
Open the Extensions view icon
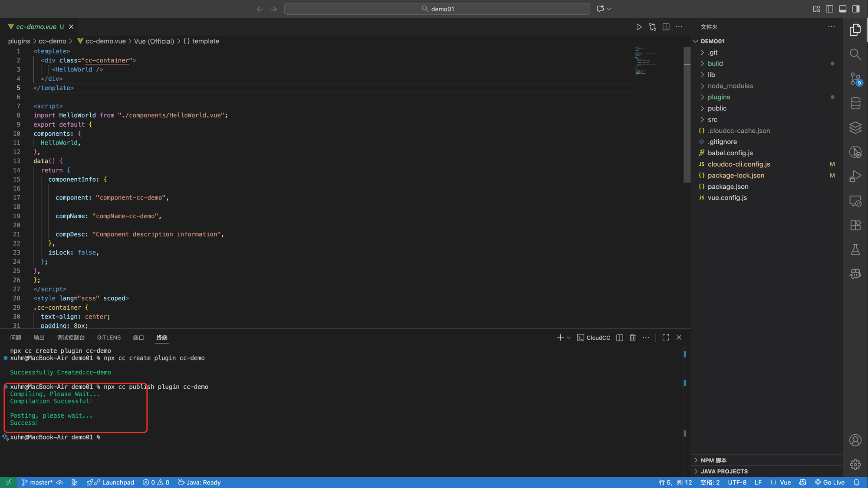[855, 225]
